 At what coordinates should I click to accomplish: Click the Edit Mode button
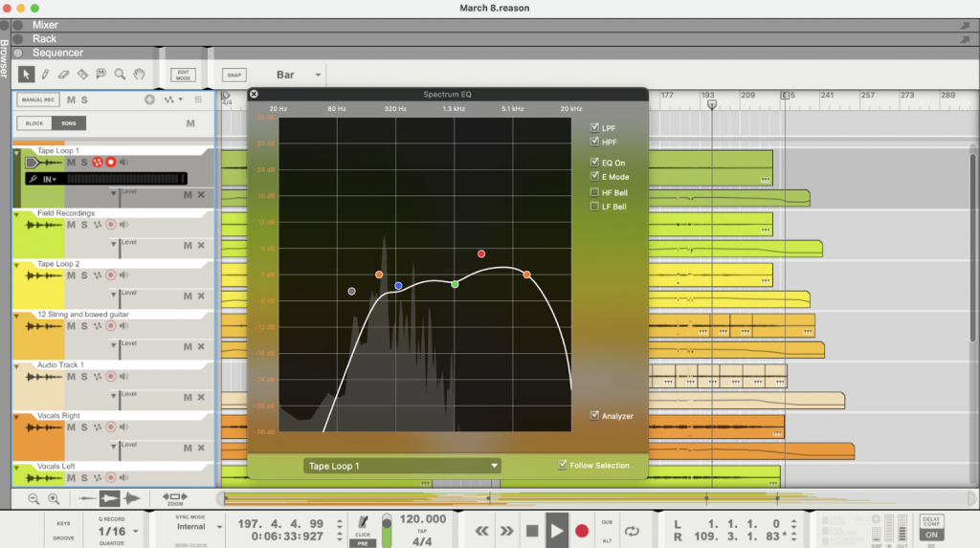coord(182,75)
